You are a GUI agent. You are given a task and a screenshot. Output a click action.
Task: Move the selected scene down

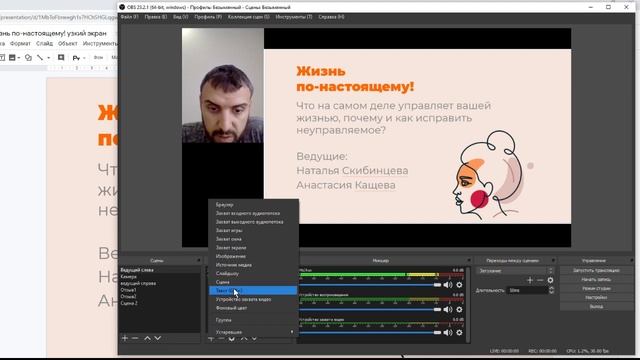pos(158,338)
